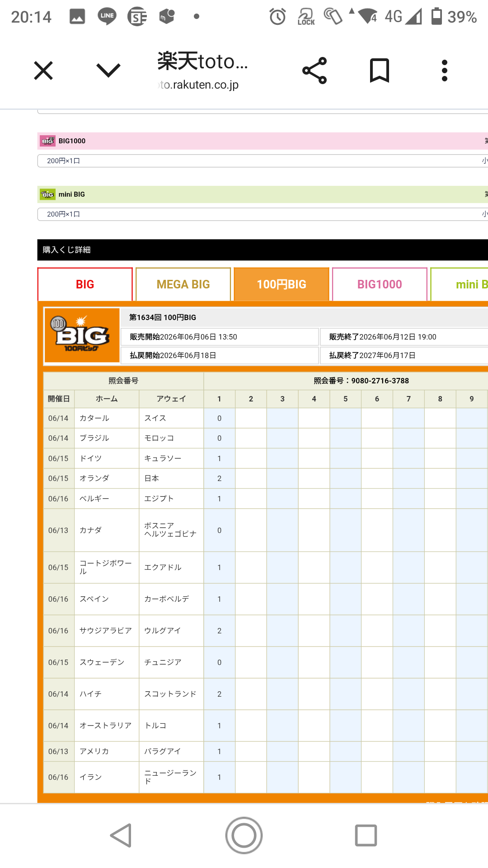
Task: Click キュラソー away team cell
Action: [x=171, y=458]
